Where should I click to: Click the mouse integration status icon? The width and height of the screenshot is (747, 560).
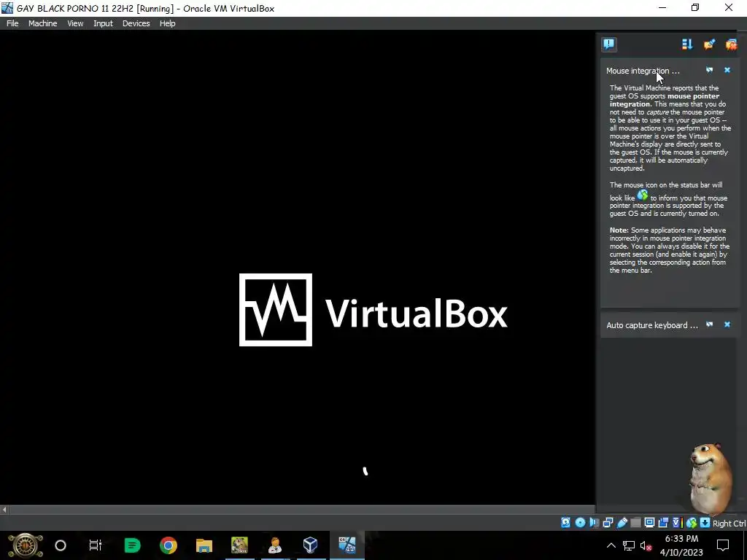[692, 522]
